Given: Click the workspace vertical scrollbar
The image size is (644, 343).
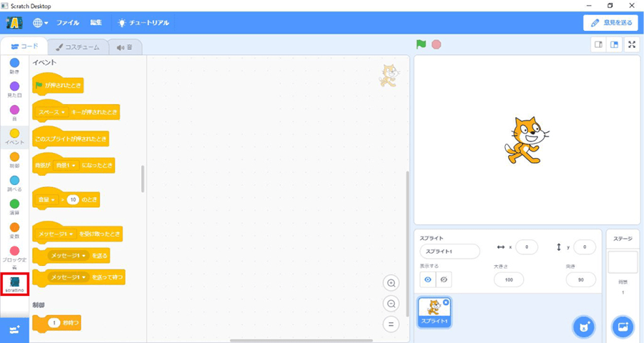Looking at the screenshot, I should [x=407, y=244].
